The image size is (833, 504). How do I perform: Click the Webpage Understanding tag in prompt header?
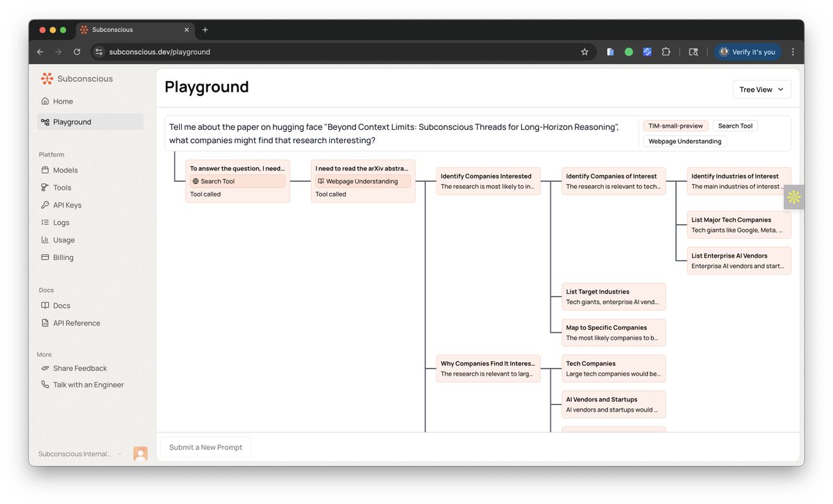point(684,141)
